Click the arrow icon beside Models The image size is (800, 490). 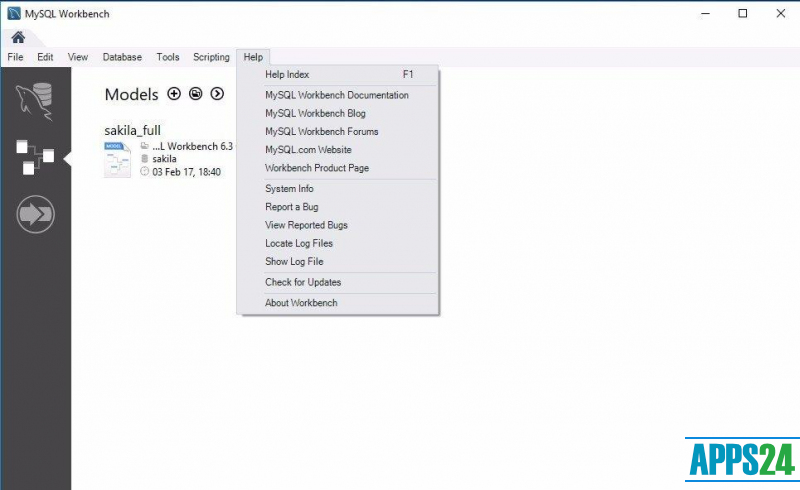tap(217, 94)
